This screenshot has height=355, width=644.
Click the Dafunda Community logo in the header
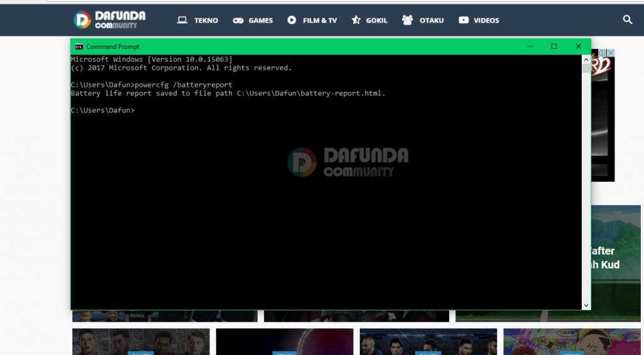click(x=109, y=19)
